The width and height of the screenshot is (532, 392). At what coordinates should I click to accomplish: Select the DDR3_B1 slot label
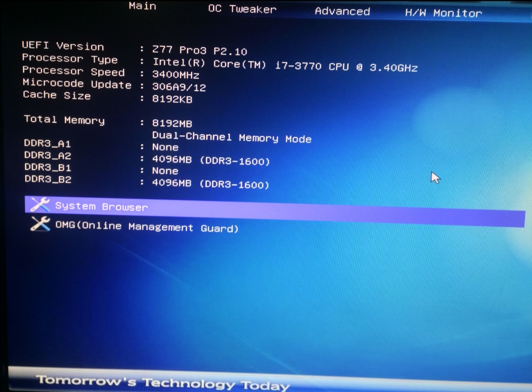pos(48,167)
